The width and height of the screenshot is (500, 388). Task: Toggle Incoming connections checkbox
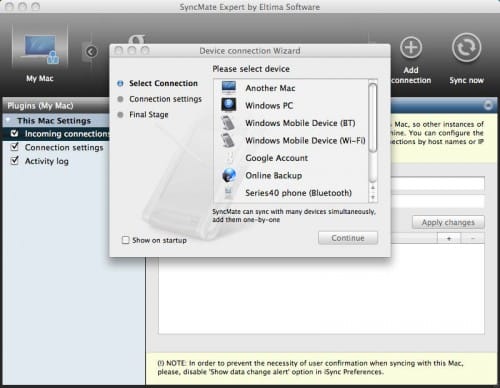point(14,133)
